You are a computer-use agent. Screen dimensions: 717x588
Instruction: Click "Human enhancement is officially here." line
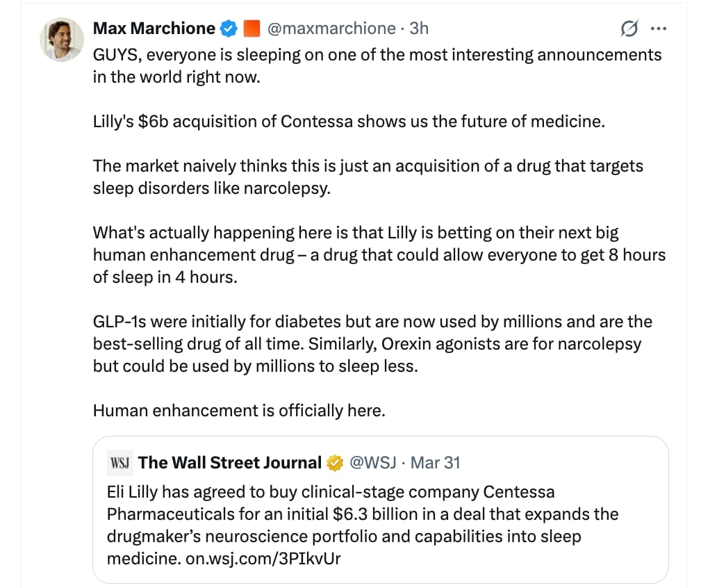pos(239,411)
